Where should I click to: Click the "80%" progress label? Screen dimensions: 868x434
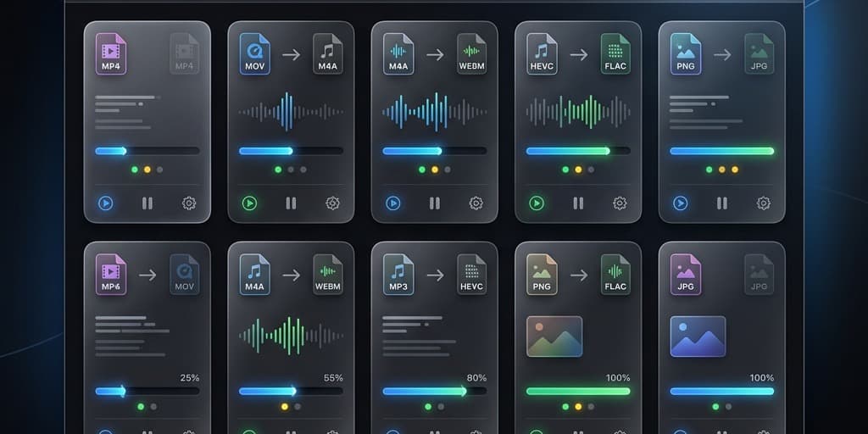pos(476,378)
